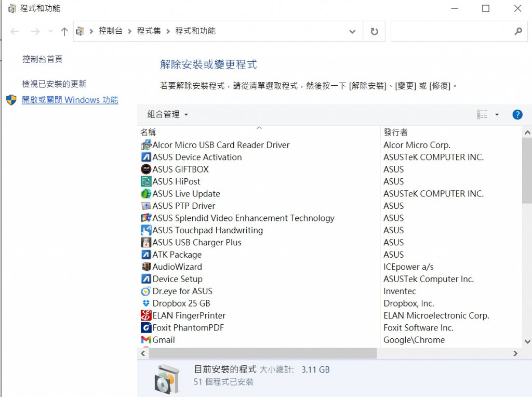This screenshot has height=397, width=532.
Task: Click publisher Alcor Micro Corp.
Action: [417, 145]
